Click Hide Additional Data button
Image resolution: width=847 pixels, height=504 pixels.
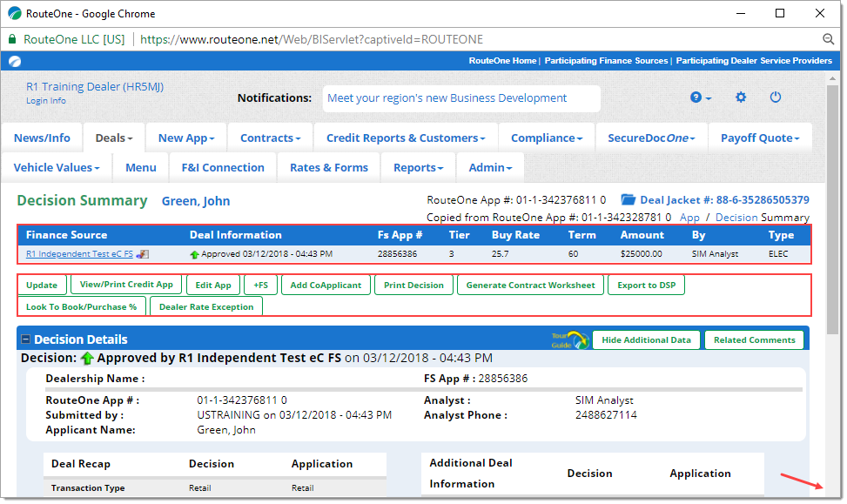(x=646, y=339)
